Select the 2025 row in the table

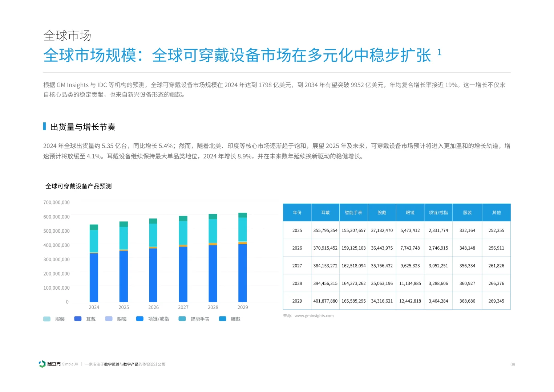(x=396, y=230)
